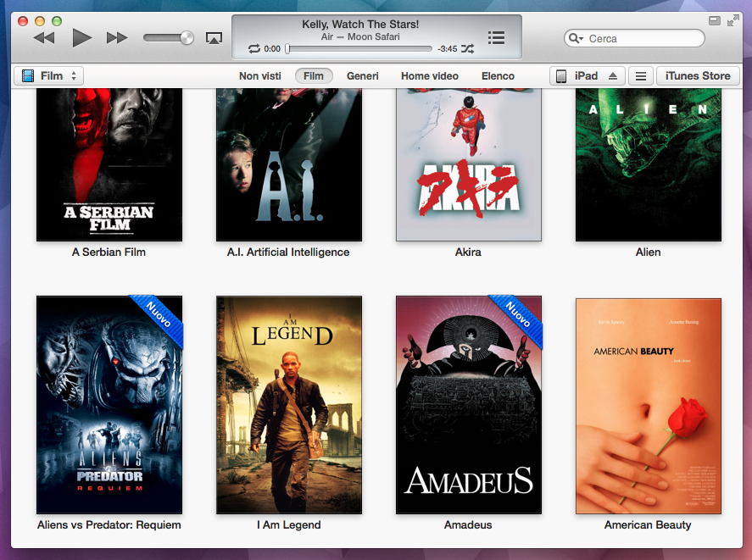Click the 'Alien' title label

[648, 252]
